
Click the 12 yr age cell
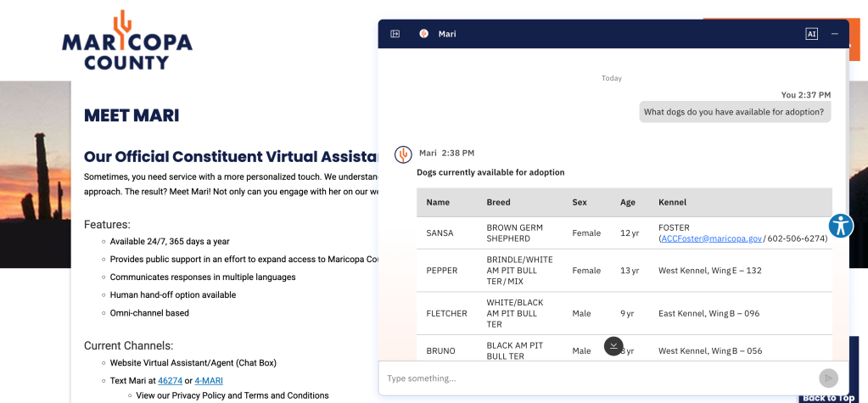click(630, 233)
